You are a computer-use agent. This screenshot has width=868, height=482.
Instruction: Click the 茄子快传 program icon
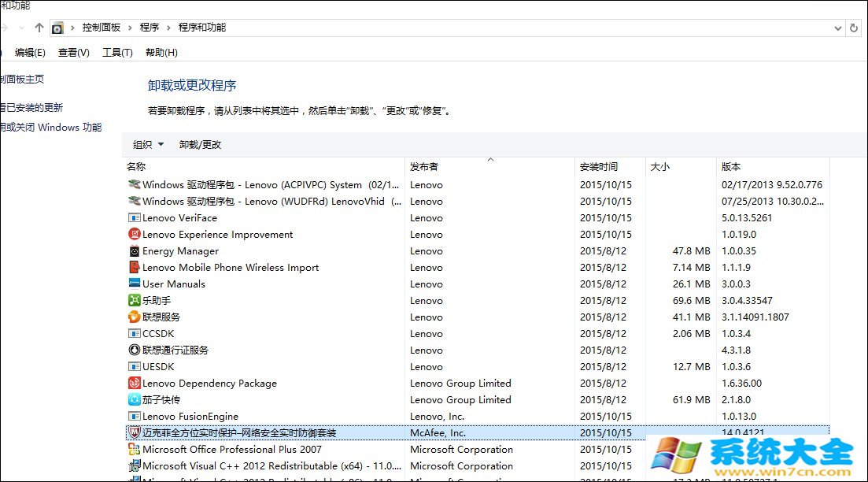pos(134,399)
